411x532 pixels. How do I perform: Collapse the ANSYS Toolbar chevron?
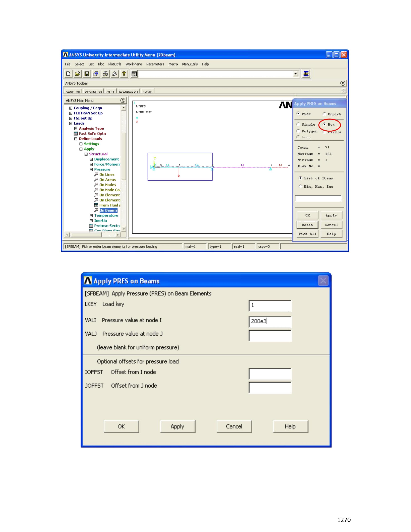tap(343, 83)
